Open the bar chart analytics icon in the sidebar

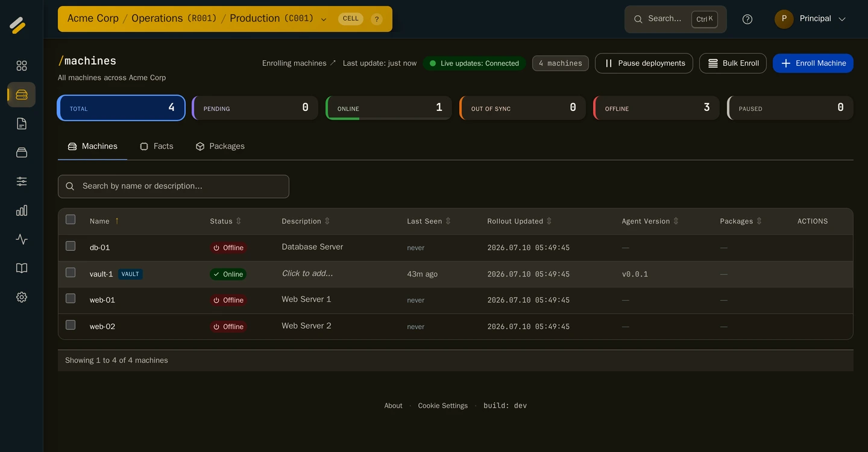click(x=22, y=210)
